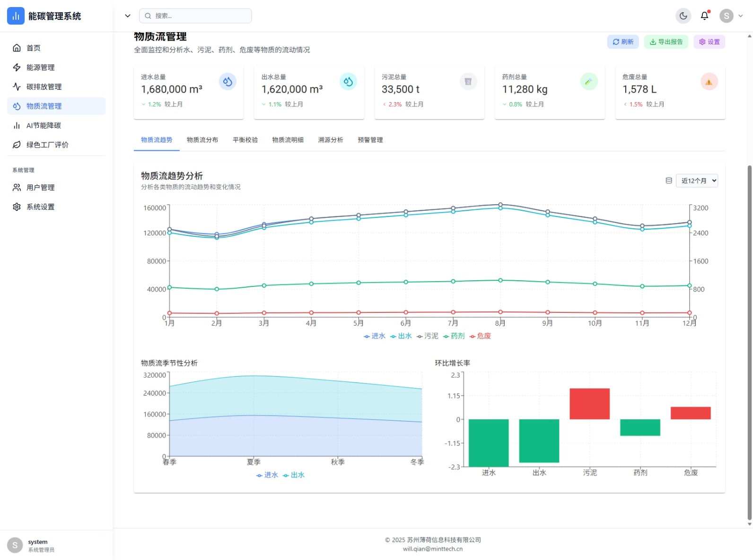Toggle dark mode moon icon
The width and height of the screenshot is (753, 560).
click(683, 16)
